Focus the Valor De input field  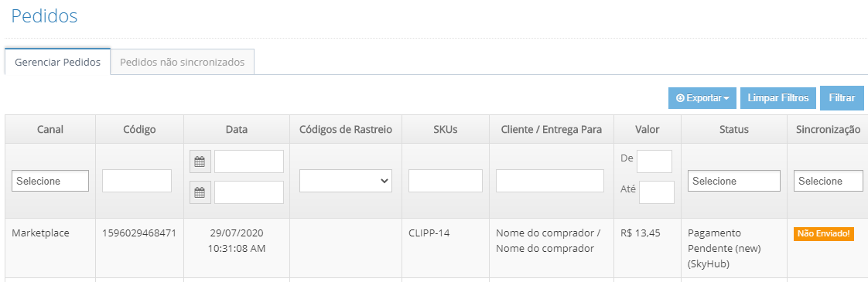[x=654, y=161]
